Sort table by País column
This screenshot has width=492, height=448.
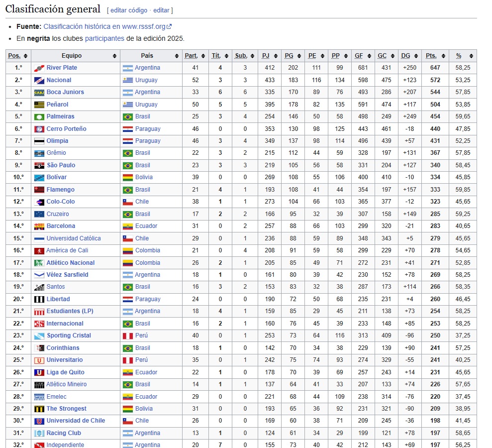pyautogui.click(x=177, y=56)
